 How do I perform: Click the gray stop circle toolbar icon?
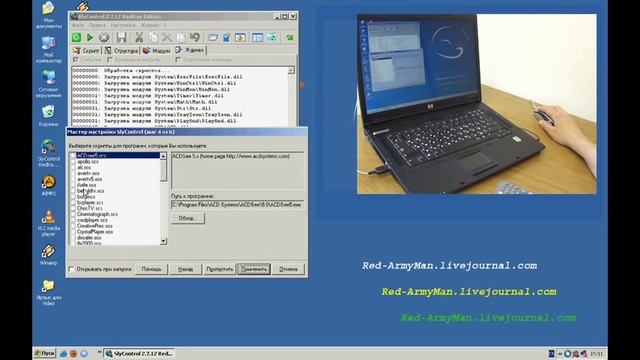[104, 38]
